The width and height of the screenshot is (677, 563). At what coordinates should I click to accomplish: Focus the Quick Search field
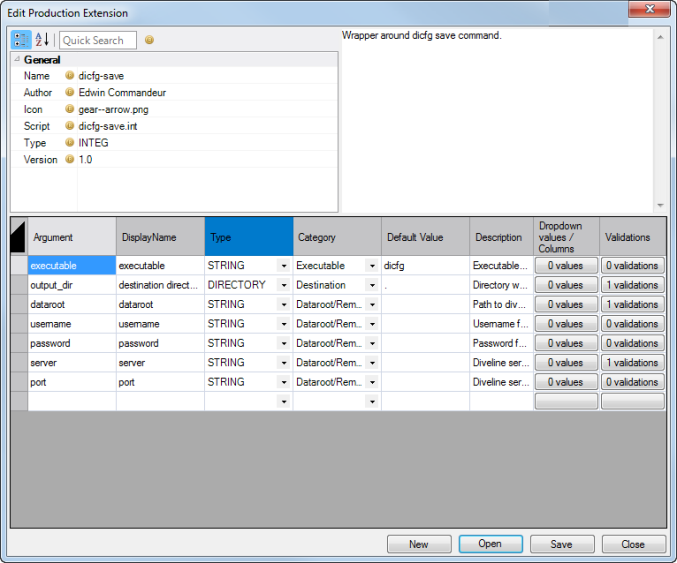(98, 40)
